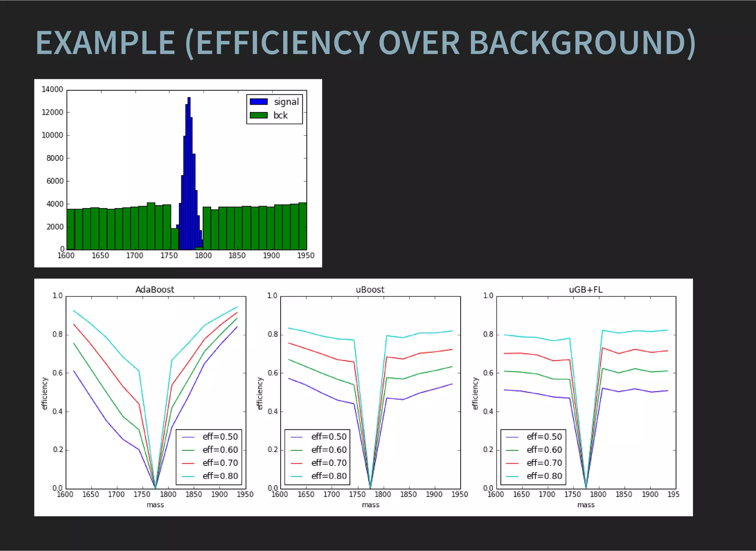Click the '1900' x-axis tick of uGB+FL chart

pos(650,495)
